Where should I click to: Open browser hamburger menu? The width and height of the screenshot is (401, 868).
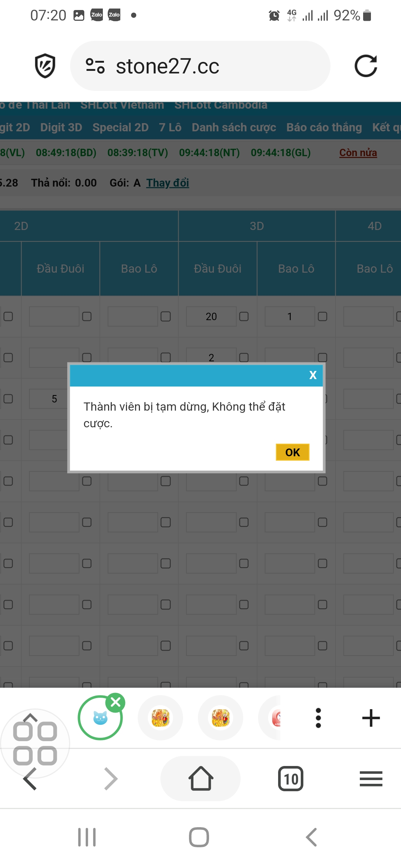(371, 779)
